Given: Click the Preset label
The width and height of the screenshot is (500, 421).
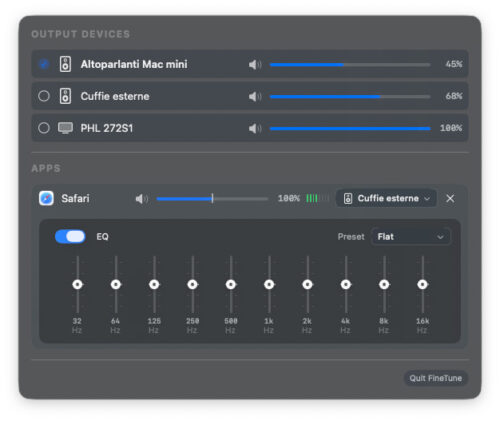Looking at the screenshot, I should pos(351,237).
